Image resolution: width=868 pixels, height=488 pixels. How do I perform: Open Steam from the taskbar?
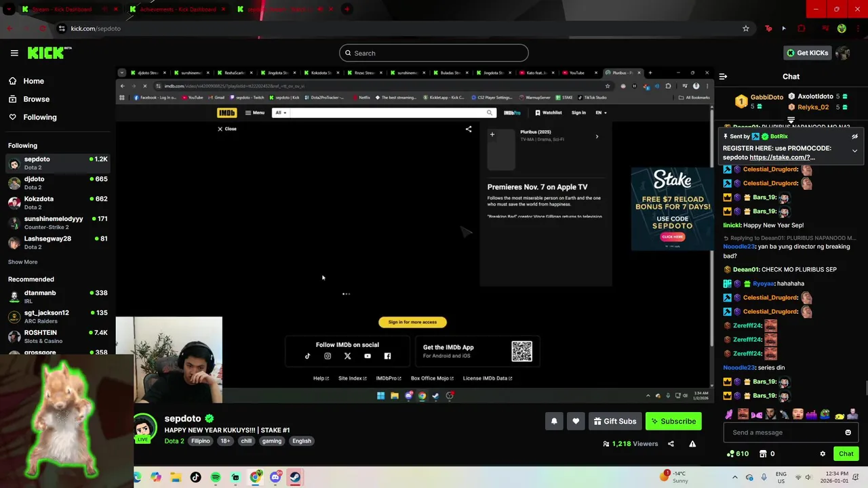(295, 477)
